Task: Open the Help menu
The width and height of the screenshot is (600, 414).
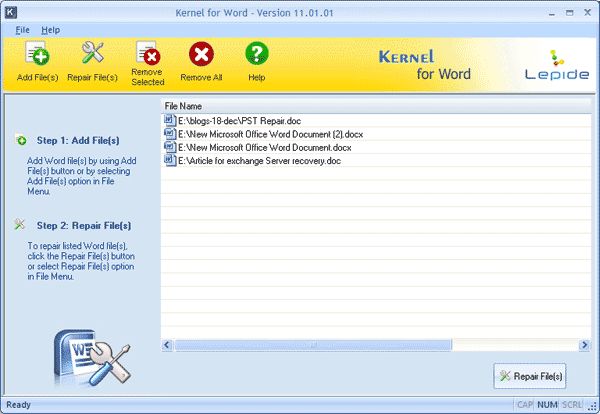Action: (51, 30)
